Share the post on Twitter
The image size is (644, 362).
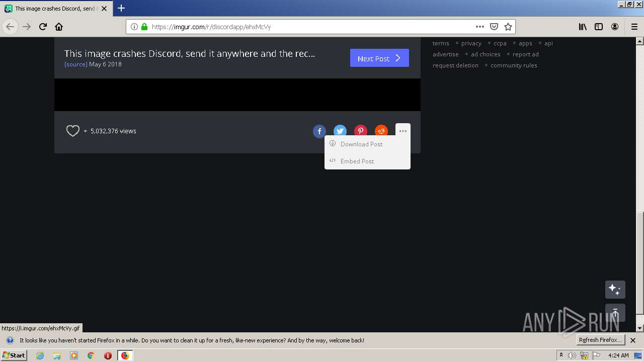coord(340,131)
